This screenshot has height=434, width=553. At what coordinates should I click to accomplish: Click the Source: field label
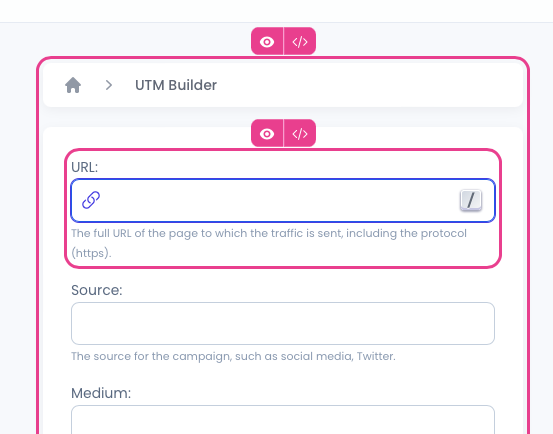point(97,290)
